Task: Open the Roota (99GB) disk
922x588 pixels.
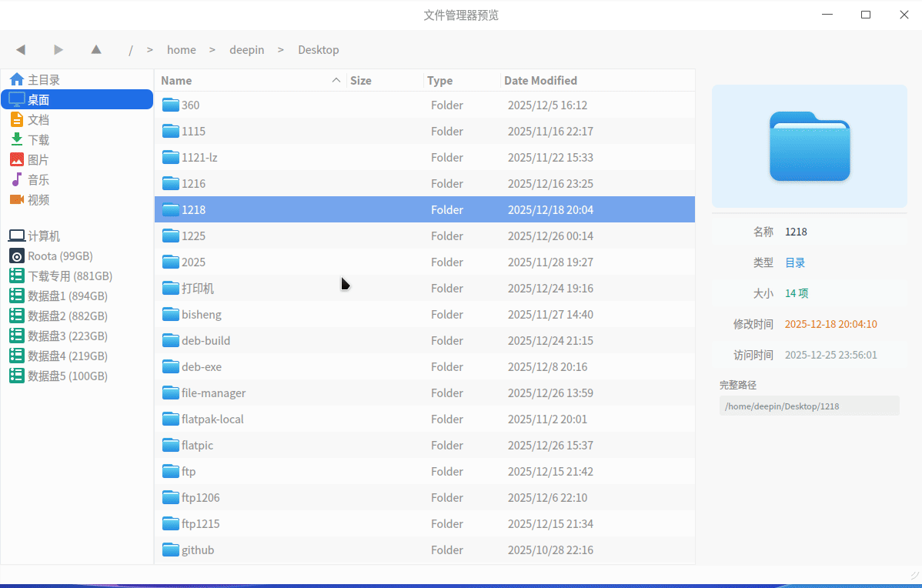Action: click(77, 256)
